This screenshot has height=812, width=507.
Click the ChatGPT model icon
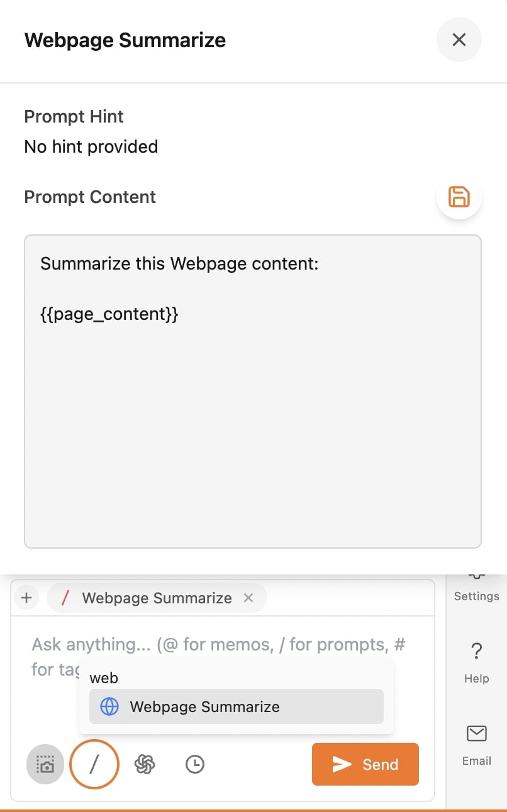tap(145, 764)
